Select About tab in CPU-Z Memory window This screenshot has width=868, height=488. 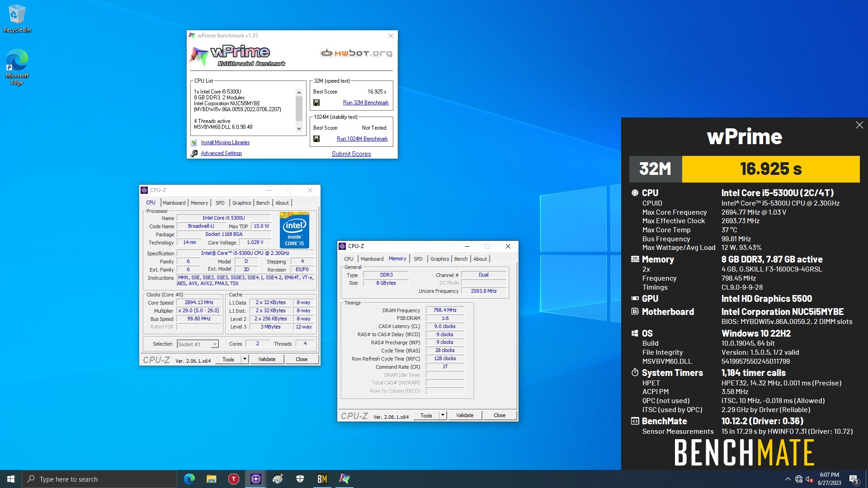pos(480,259)
